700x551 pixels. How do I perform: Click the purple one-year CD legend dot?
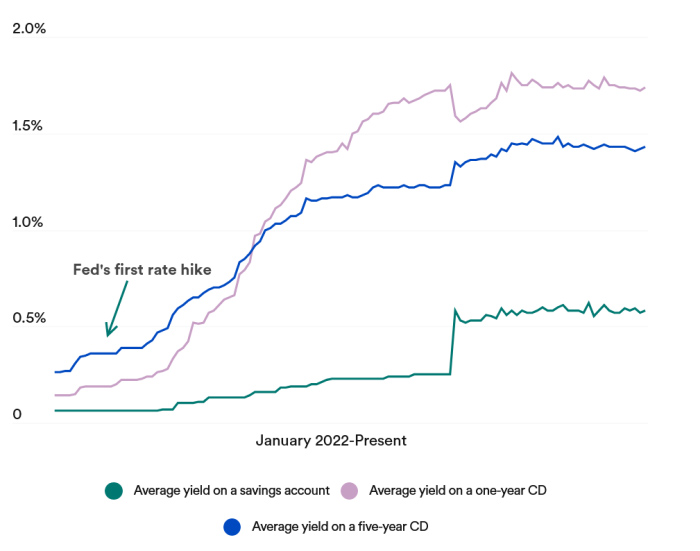coord(350,491)
